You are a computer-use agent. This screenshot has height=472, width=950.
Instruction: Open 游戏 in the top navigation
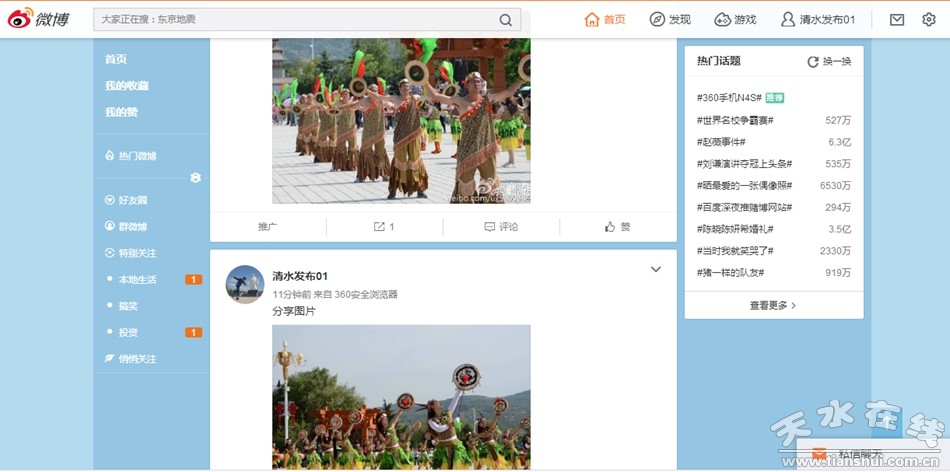point(736,19)
